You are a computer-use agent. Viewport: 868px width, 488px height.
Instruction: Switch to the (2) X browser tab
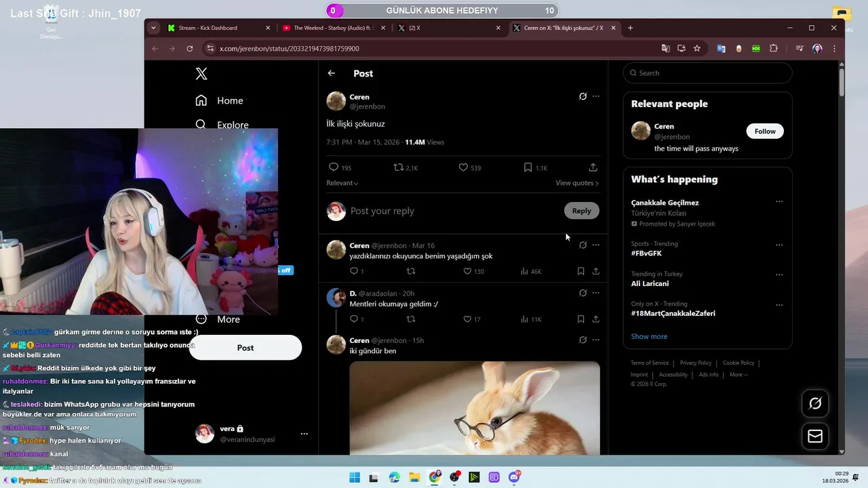(449, 28)
